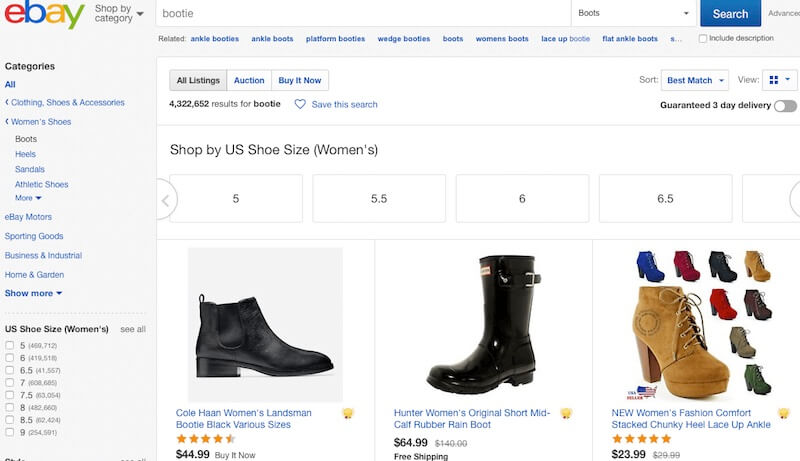Expand the Boots category dropdown in search bar
Viewport: 800px width, 461px height.
click(633, 13)
